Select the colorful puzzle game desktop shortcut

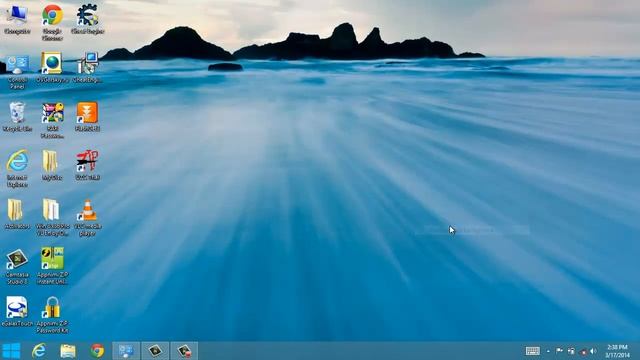click(x=52, y=120)
